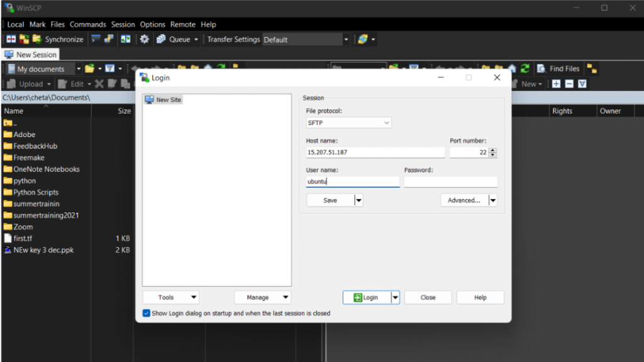644x362 pixels.
Task: Click the local panel filter icon
Action: click(109, 69)
